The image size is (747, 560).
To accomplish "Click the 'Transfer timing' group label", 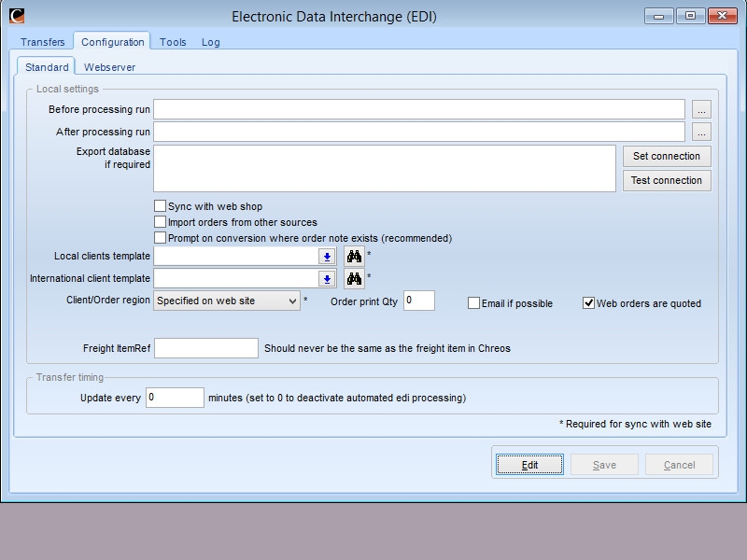I will point(69,377).
